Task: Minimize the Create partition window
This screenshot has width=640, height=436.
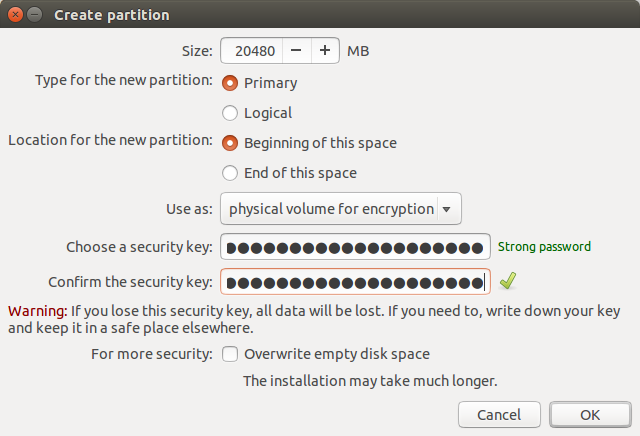Action: 35,15
